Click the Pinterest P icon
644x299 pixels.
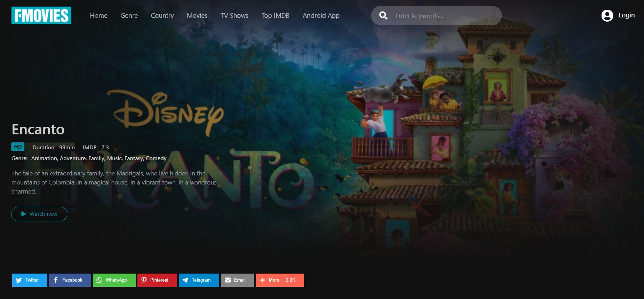[x=144, y=280]
